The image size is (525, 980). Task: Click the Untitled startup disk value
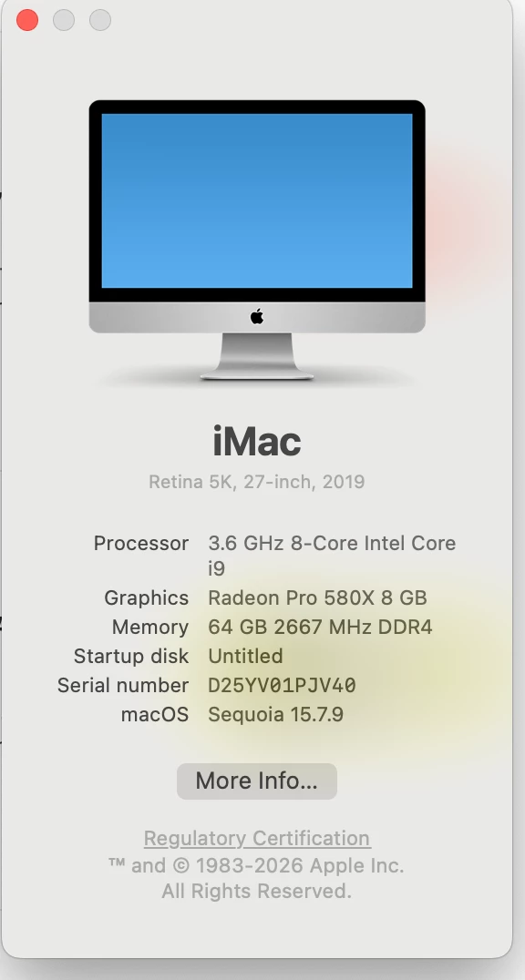click(x=245, y=656)
